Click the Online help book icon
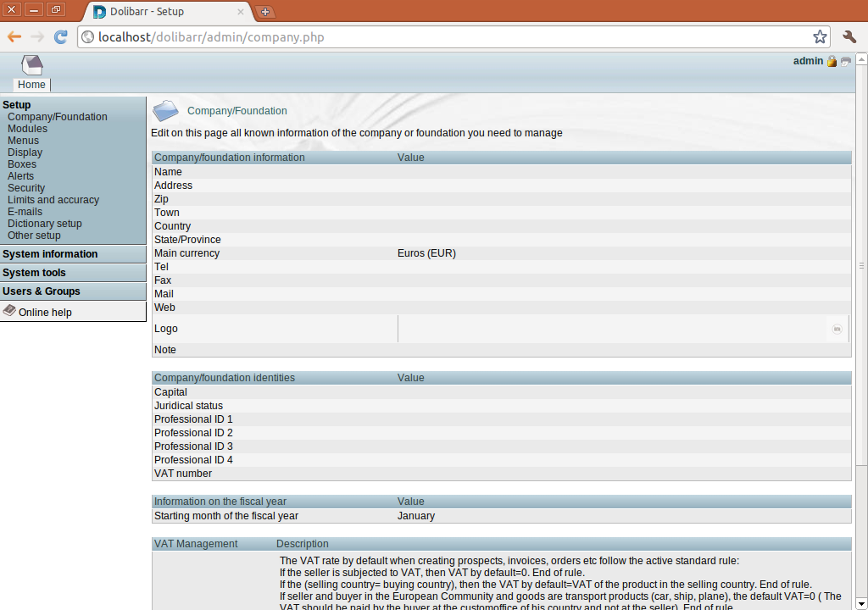868x610 pixels. click(9, 310)
